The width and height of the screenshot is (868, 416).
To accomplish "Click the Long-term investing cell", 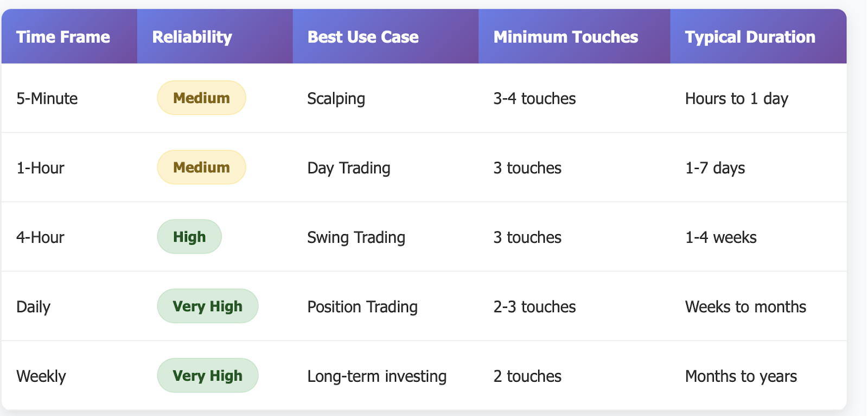I will pos(377,376).
